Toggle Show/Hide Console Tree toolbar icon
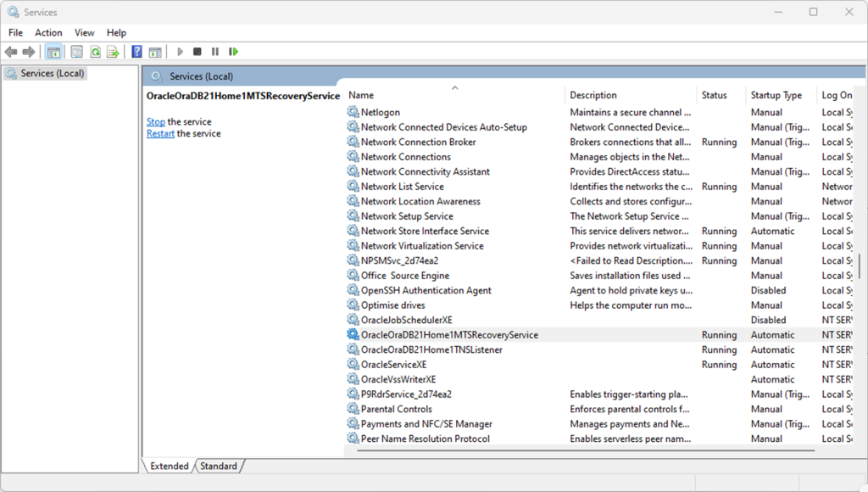Screen dimensions: 868x492 (53, 52)
